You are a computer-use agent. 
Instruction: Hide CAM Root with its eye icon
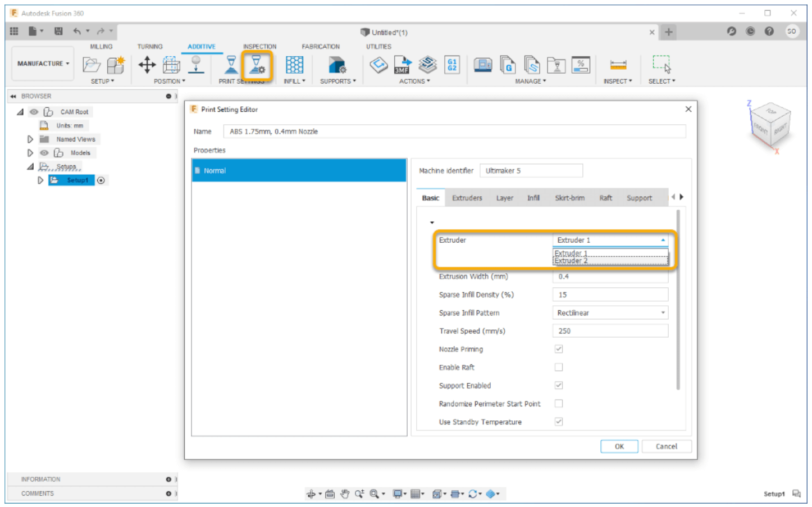pos(34,112)
